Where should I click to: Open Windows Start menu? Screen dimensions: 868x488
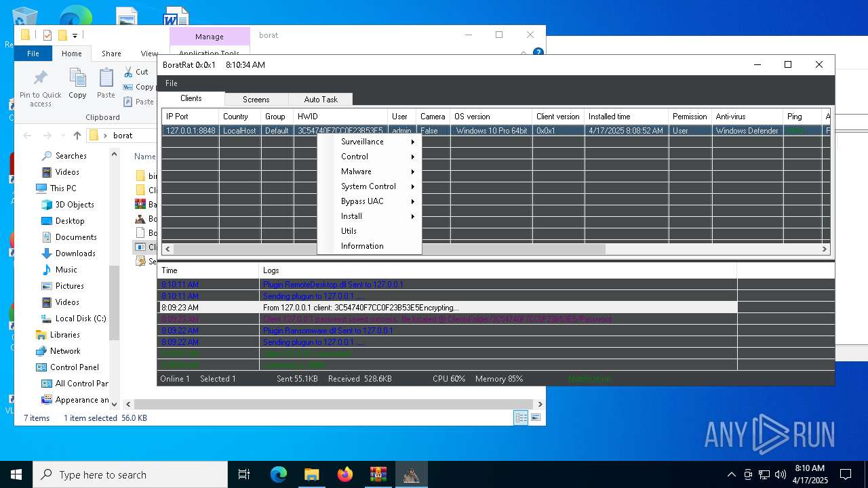click(x=16, y=474)
